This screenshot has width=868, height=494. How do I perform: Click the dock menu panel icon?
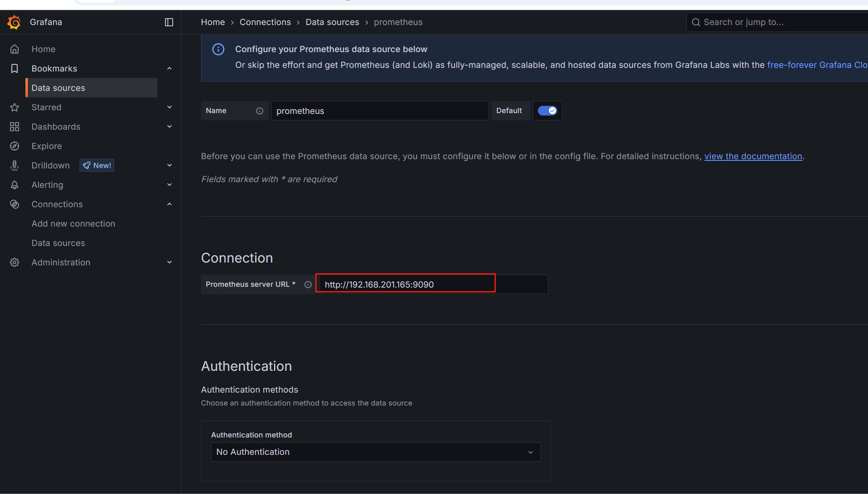[x=169, y=22]
